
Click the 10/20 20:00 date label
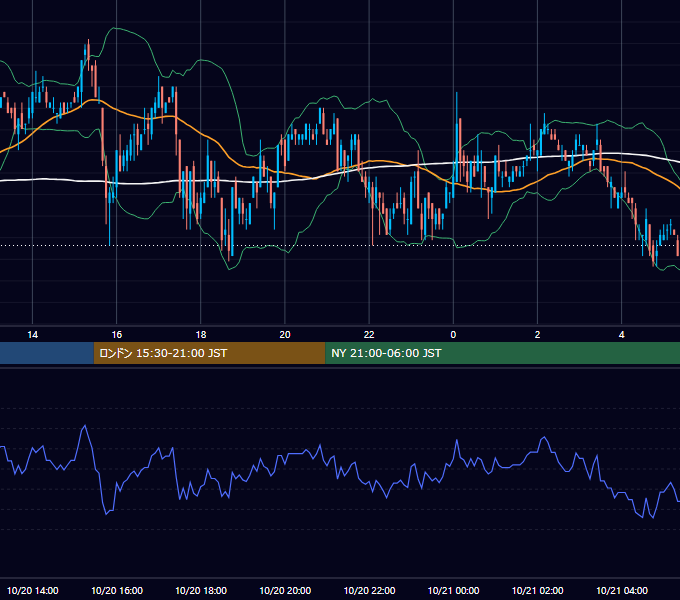(x=285, y=590)
